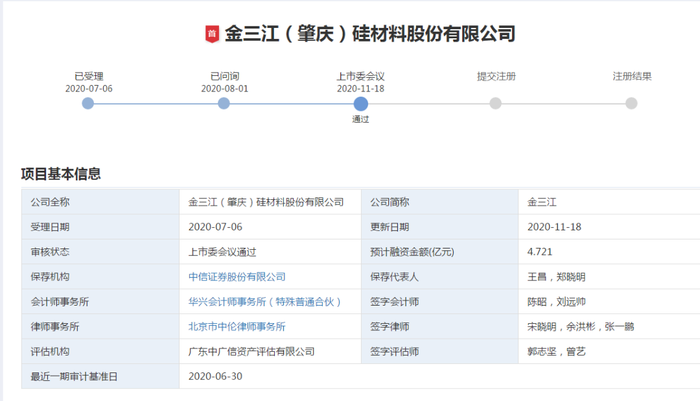This screenshot has width=700, height=401.
Task: Open the 北京市中伦律师事务所 law firm link
Action: pos(237,327)
